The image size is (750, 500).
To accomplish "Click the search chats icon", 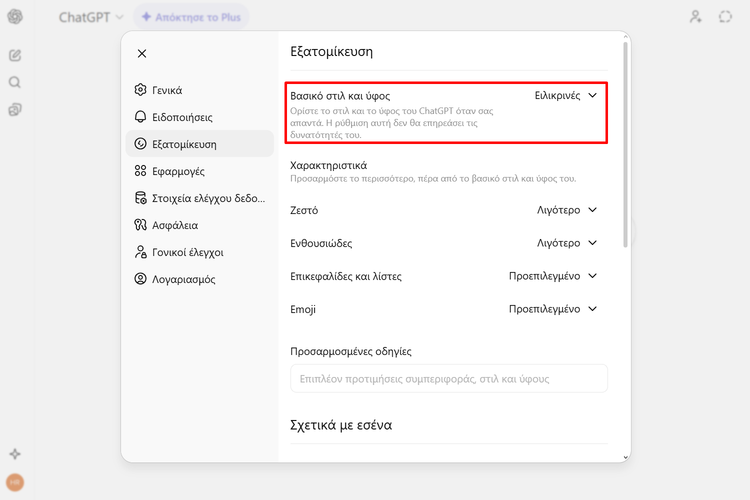I will pyautogui.click(x=15, y=82).
